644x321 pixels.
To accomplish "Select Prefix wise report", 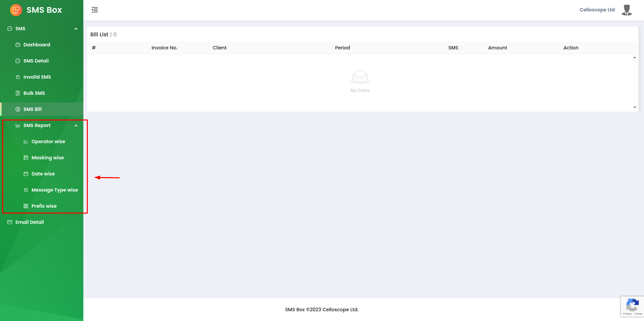I will click(44, 206).
